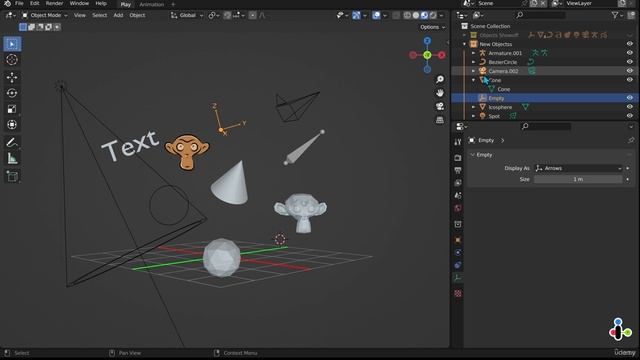
Task: Click the pan hand icon in viewport
Action: (x=440, y=93)
